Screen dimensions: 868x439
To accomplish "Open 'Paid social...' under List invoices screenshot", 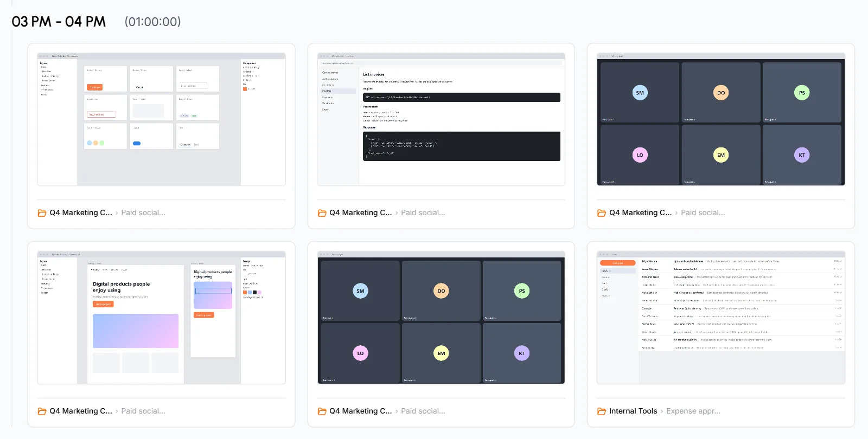I will (423, 213).
